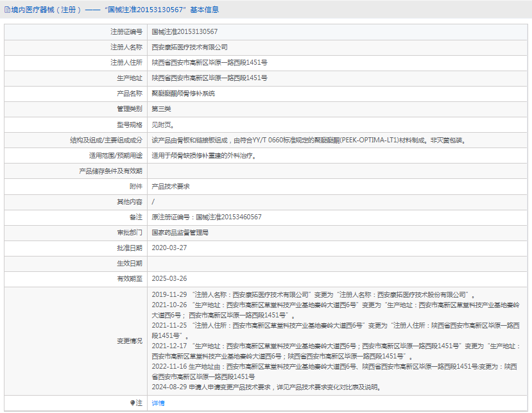The image size is (532, 413).
Task: Open the 详情 link in the 注 row
Action: pyautogui.click(x=158, y=403)
